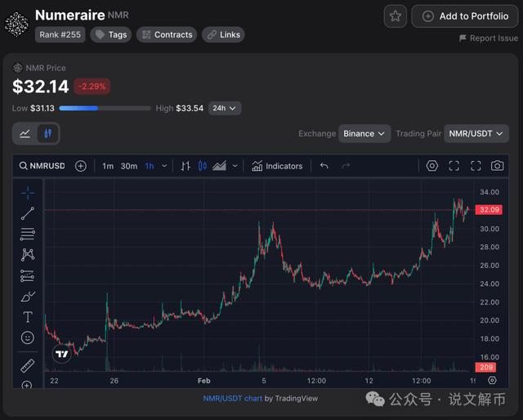Redo last chart action

pos(346,166)
